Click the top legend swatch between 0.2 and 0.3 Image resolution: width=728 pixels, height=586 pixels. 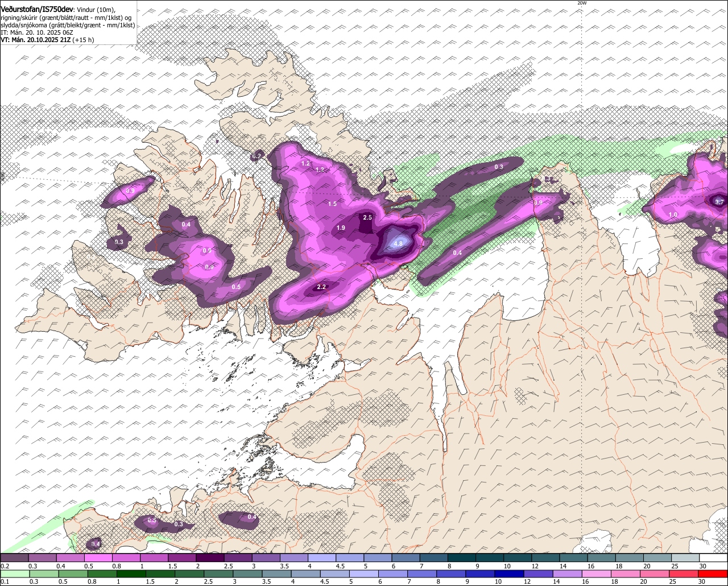tap(14, 558)
